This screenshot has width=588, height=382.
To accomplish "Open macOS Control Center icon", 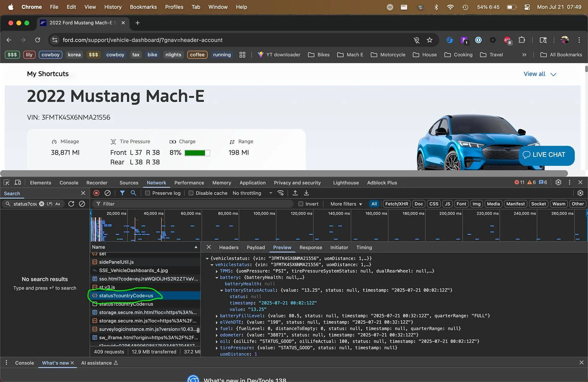I will (x=527, y=7).
